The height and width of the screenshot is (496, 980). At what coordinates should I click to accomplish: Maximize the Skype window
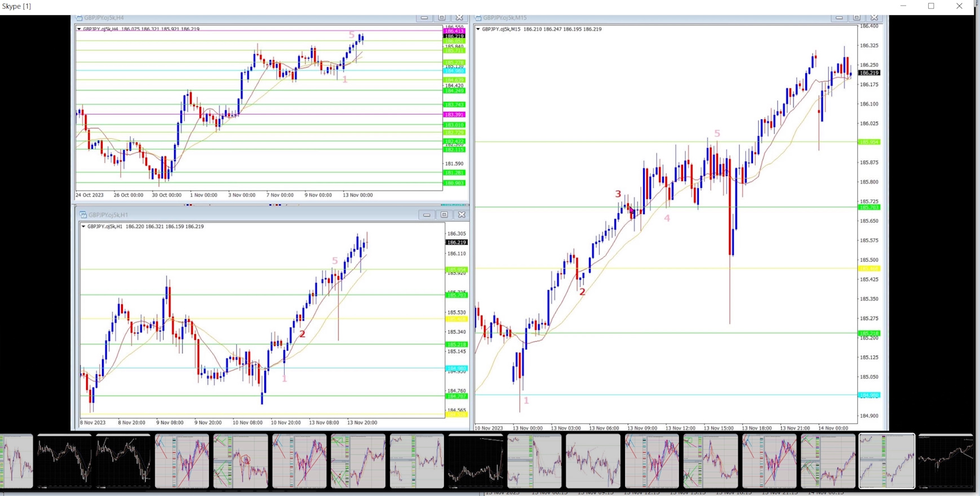pos(931,6)
